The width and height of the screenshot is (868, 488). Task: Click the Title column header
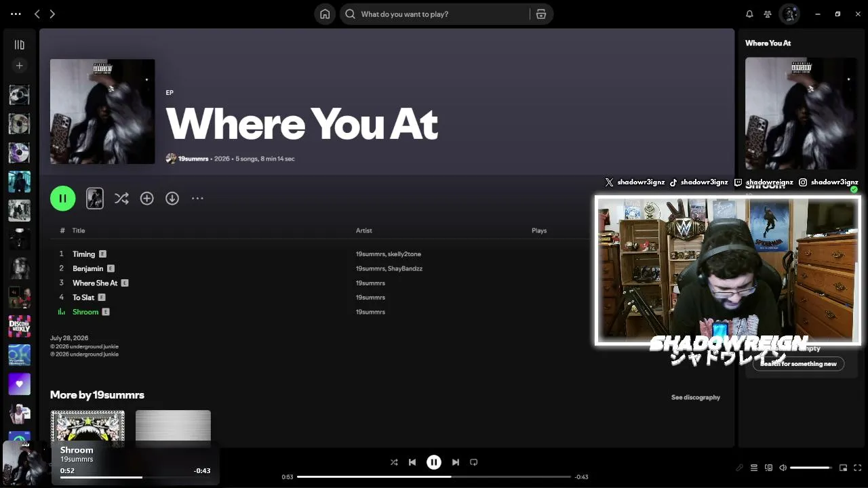click(79, 230)
